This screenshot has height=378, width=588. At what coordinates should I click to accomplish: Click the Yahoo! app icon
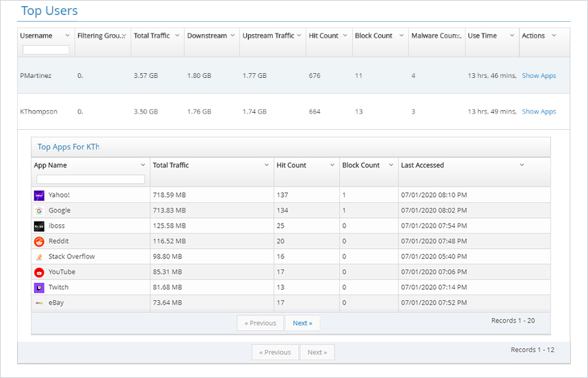[x=39, y=195]
